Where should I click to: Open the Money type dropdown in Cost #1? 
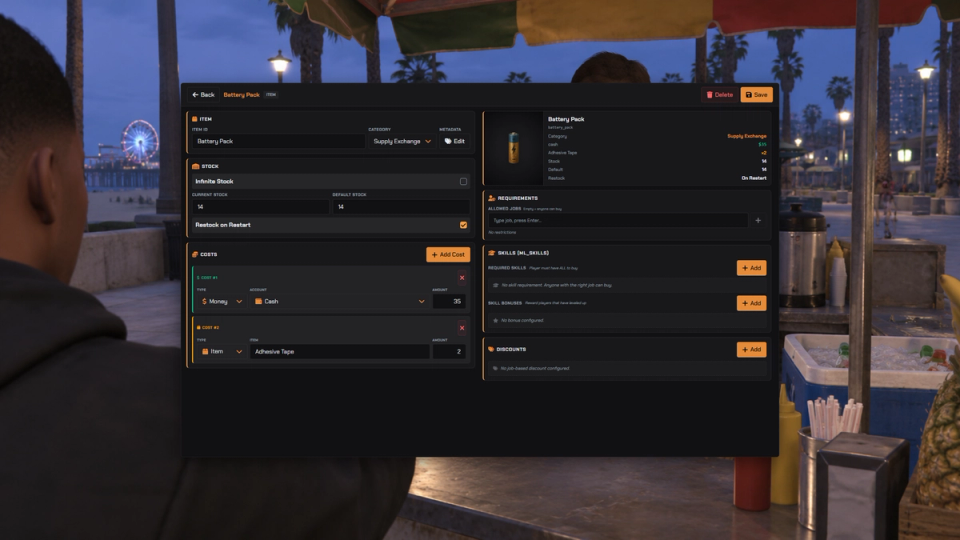pos(221,301)
